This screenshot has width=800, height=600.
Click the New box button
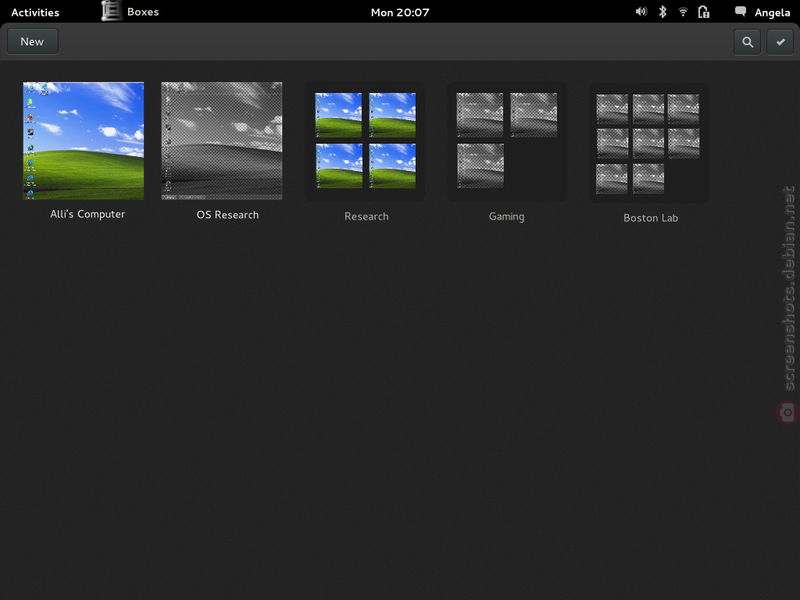pyautogui.click(x=33, y=41)
